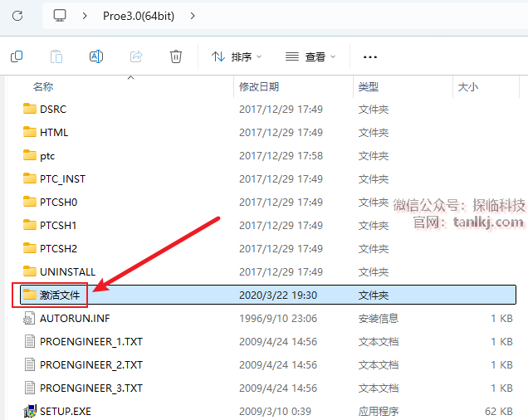Sort by 类型 column header
The width and height of the screenshot is (528, 420).
click(369, 87)
